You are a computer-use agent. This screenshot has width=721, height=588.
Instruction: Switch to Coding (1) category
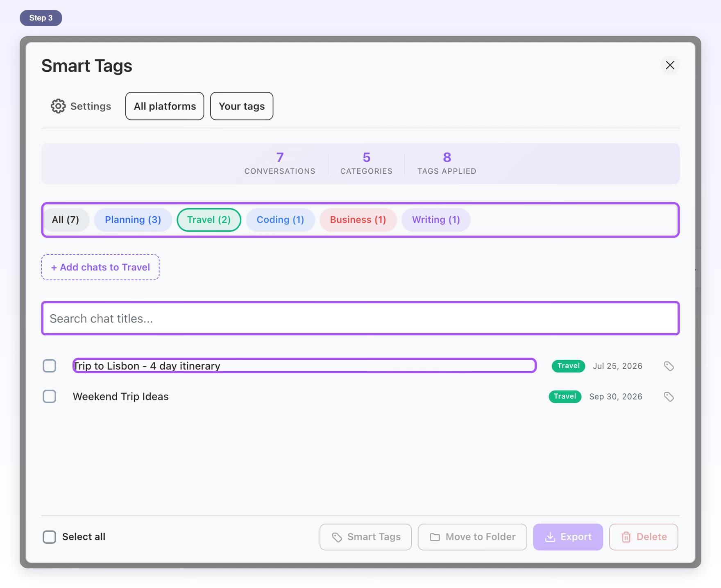(280, 220)
